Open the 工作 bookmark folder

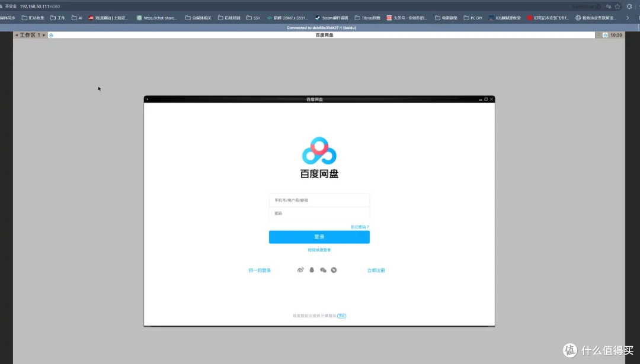(57, 18)
